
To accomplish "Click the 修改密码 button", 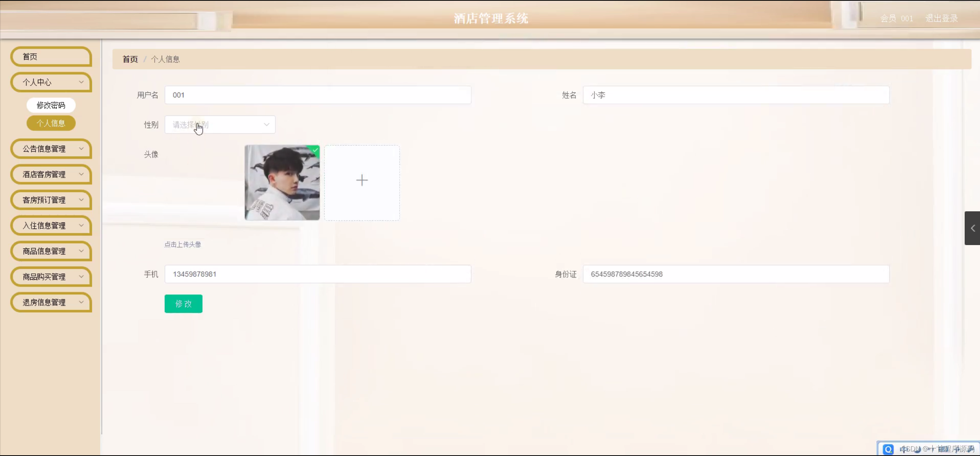I will pos(51,105).
